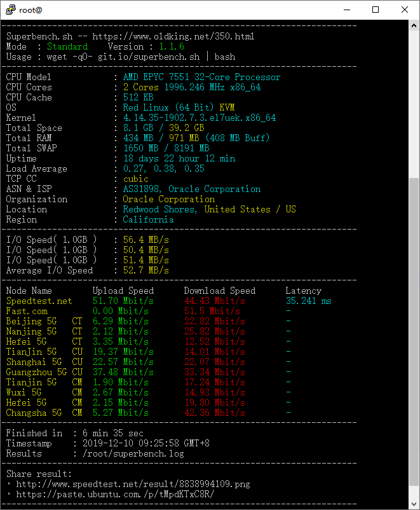Click the vertical scrollbar thumb
420x510 pixels.
414,337
